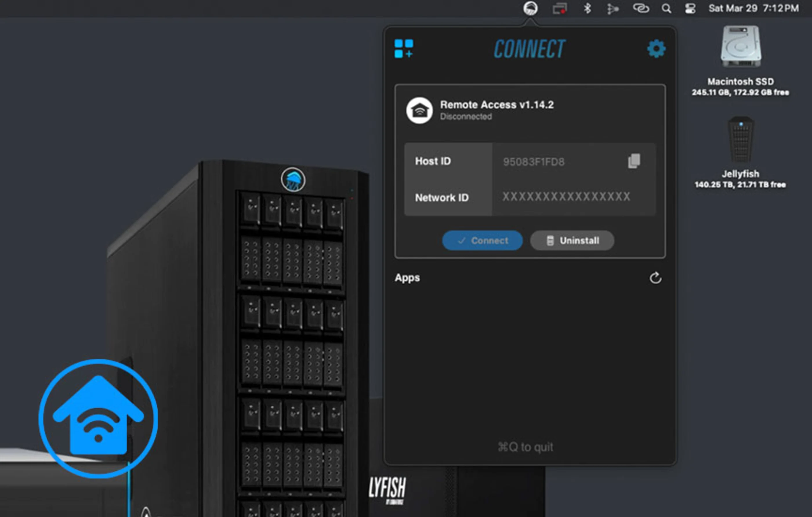Click the add apps grid icon
Viewport: 812px width, 517px height.
tap(404, 48)
